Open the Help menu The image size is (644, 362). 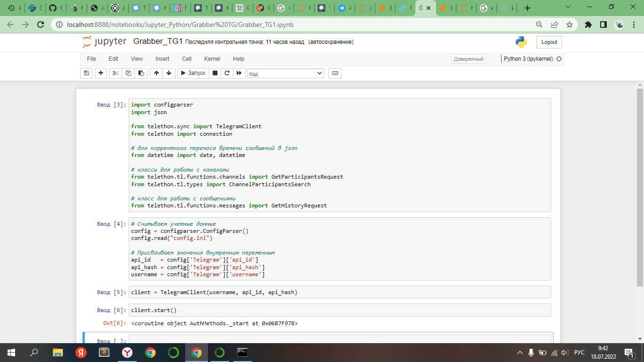[x=239, y=59]
